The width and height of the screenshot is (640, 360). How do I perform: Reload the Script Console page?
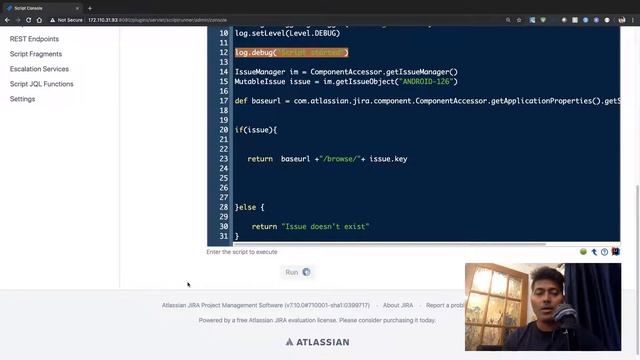tap(28, 20)
